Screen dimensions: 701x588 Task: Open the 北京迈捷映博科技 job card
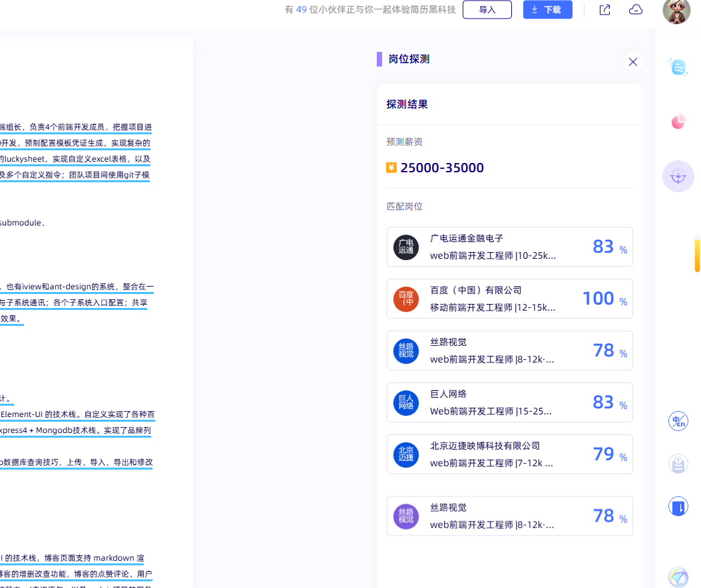(x=510, y=454)
